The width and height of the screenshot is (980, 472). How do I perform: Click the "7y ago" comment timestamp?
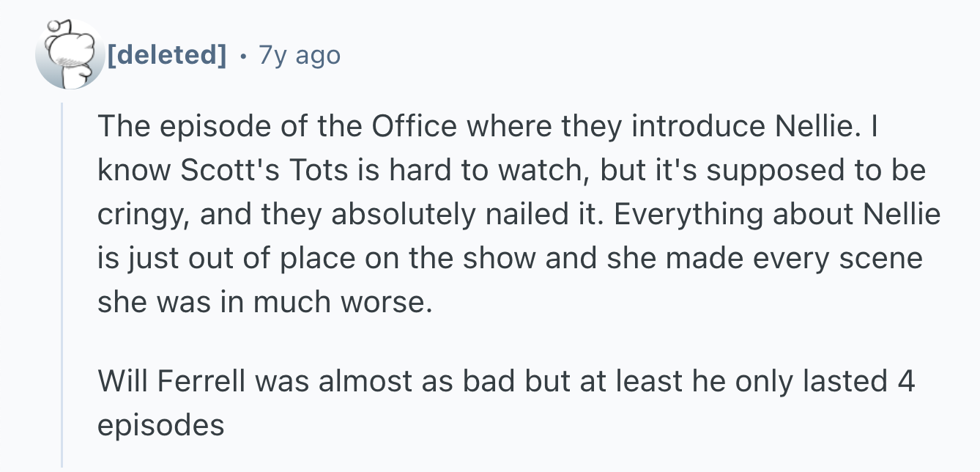[x=300, y=55]
